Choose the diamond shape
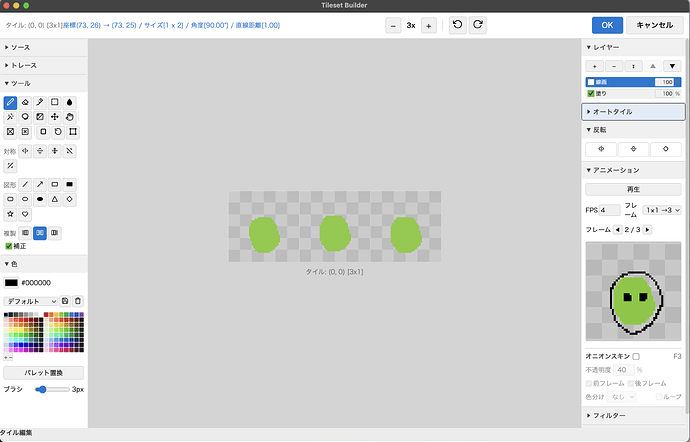Viewport: 690px width, 442px height. pos(70,199)
